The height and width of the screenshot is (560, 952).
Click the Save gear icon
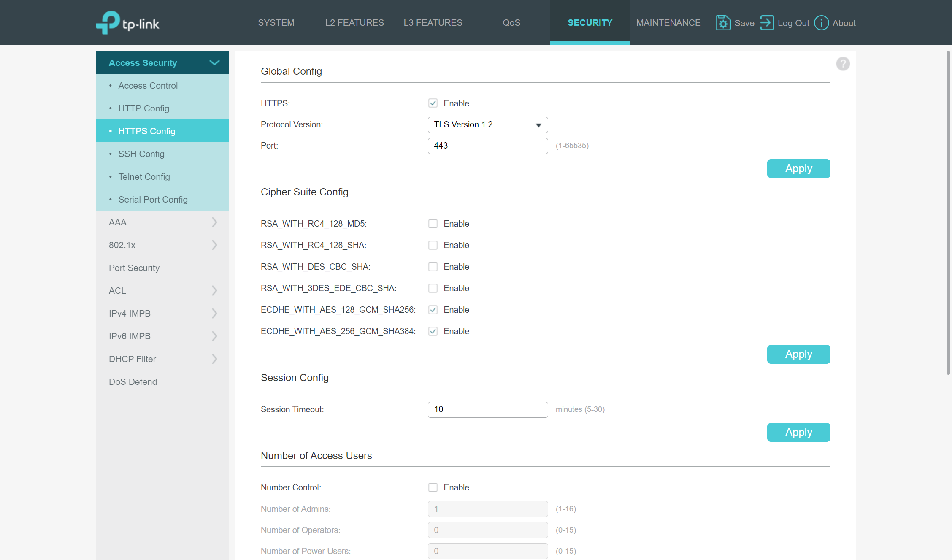(x=722, y=23)
